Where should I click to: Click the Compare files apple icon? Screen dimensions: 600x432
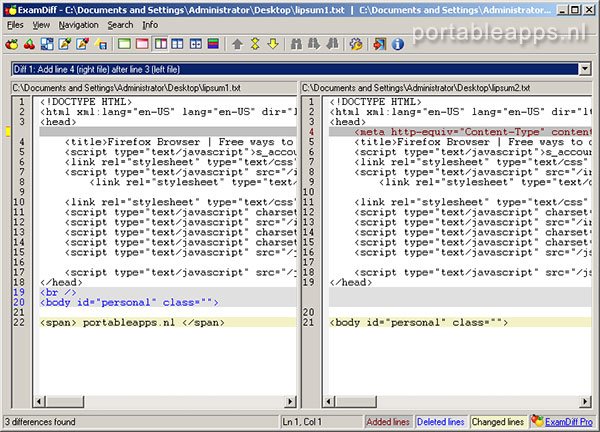pyautogui.click(x=11, y=44)
